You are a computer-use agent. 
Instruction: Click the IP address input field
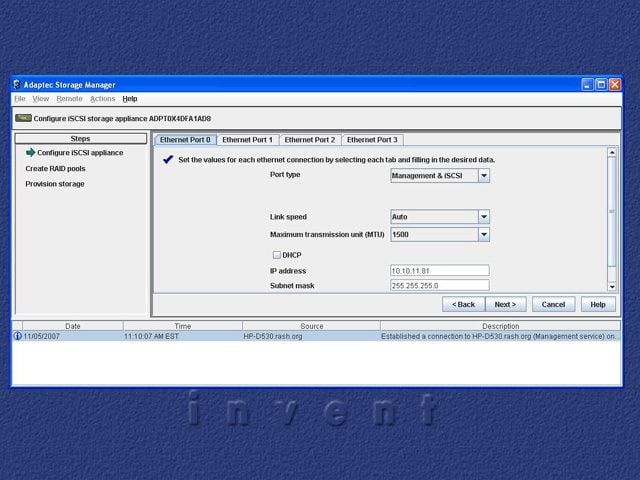[x=440, y=271]
